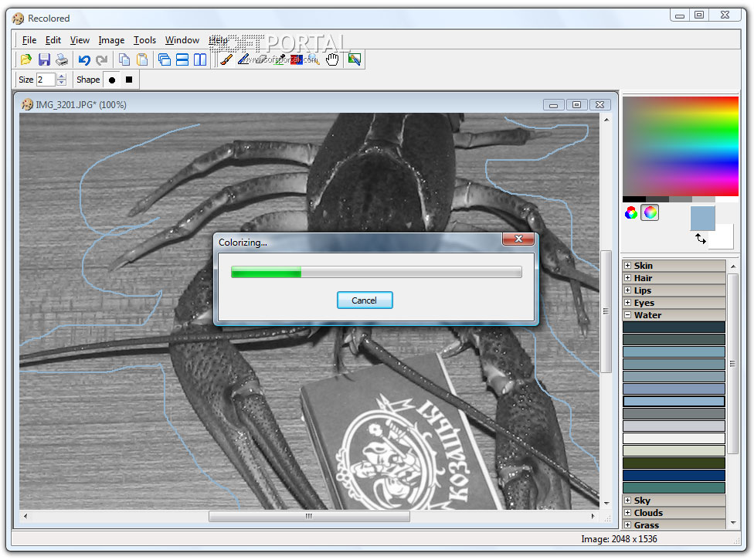This screenshot has height=560, width=754.
Task: Click the 'Image: 2048 x 1536' status text
Action: 619,539
